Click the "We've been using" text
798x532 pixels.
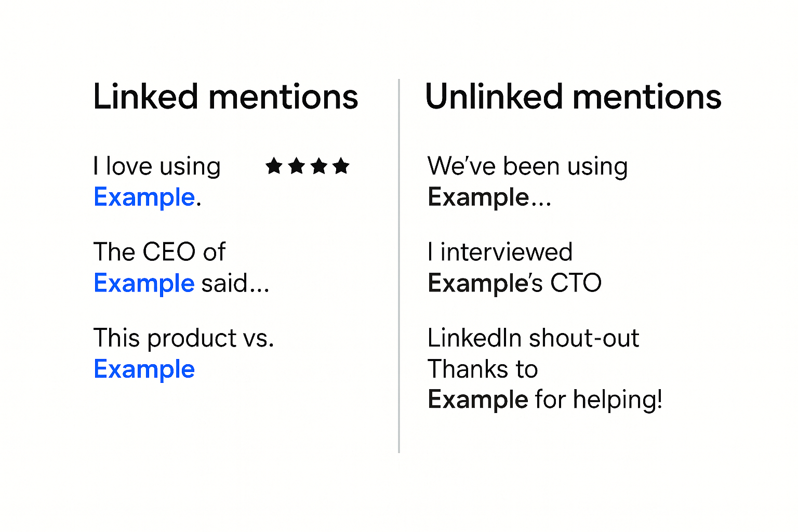point(527,167)
